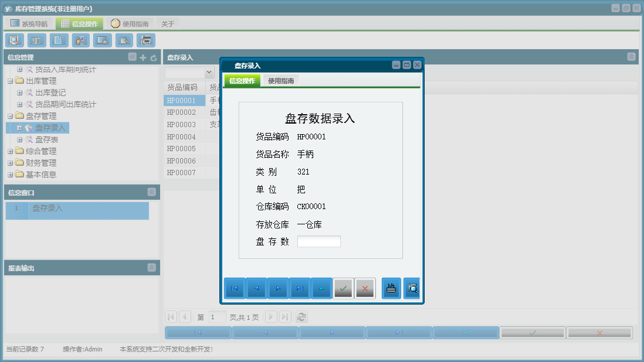Click the last-record navigation arrow in the dialog
The image size is (644, 362).
pos(299,288)
